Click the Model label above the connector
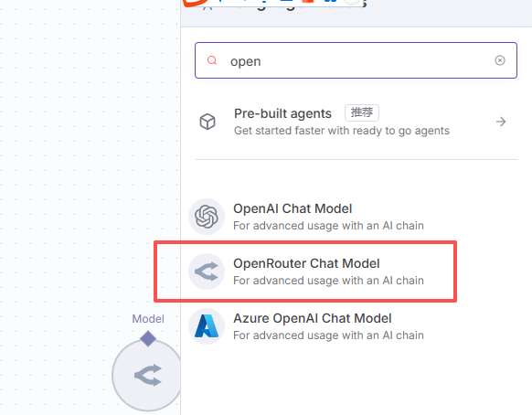 (x=148, y=319)
